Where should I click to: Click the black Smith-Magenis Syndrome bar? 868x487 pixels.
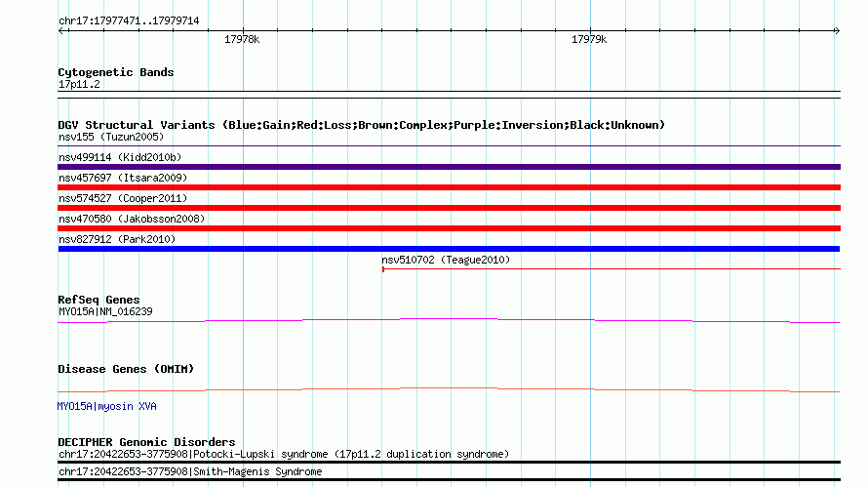click(449, 480)
